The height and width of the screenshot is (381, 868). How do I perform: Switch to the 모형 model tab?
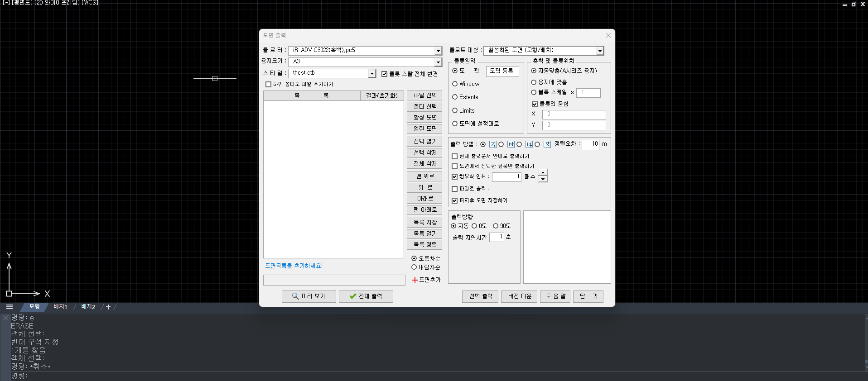pos(34,307)
